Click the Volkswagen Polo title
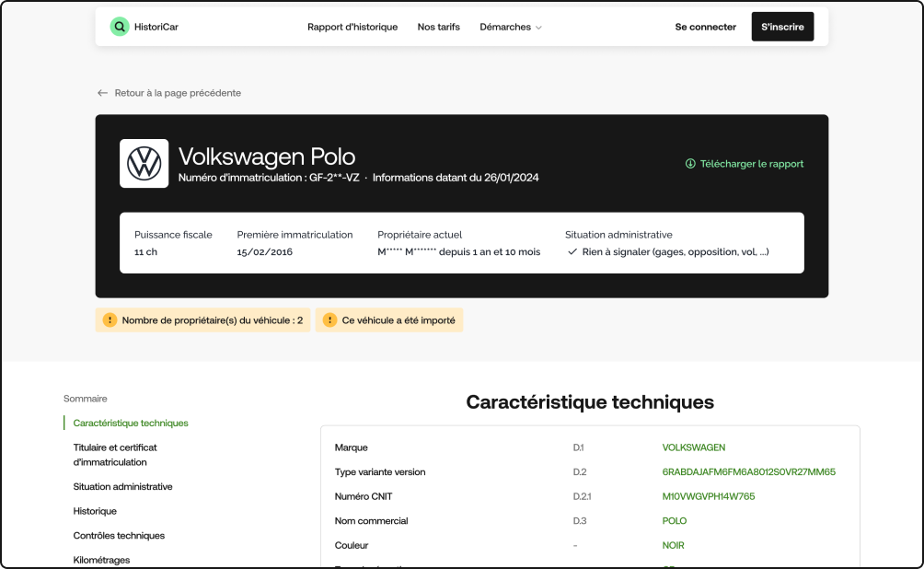Screen dimensions: 924x569 pyautogui.click(x=267, y=157)
